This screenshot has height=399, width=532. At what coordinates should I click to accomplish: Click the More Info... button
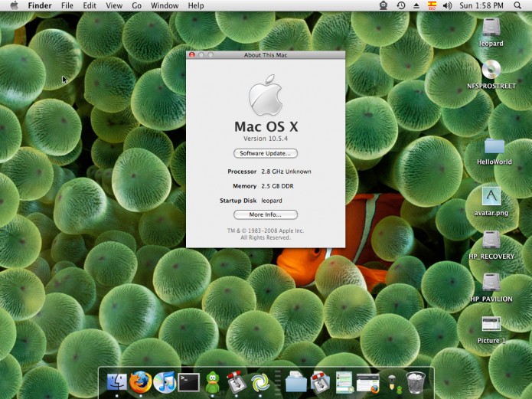coord(266,214)
